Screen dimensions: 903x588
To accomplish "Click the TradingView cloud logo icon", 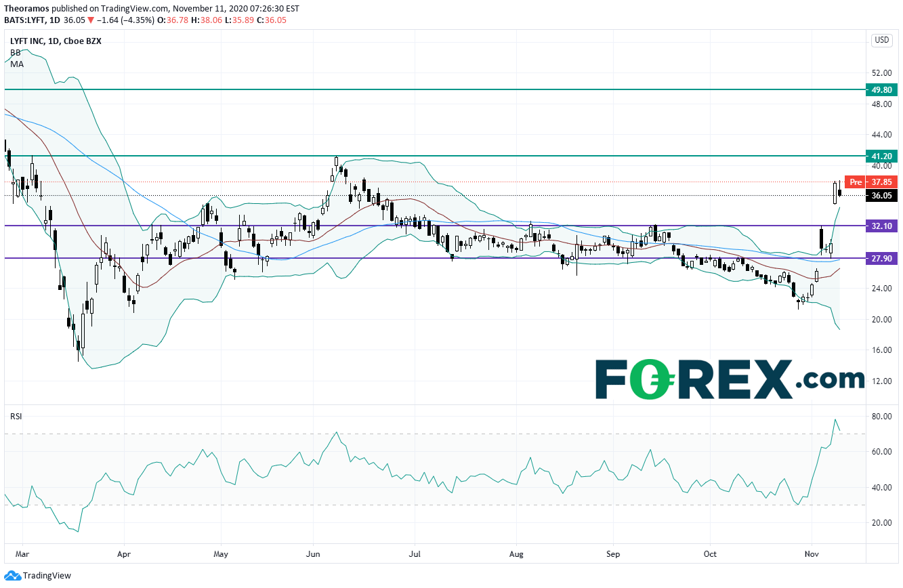I will pos(12,576).
